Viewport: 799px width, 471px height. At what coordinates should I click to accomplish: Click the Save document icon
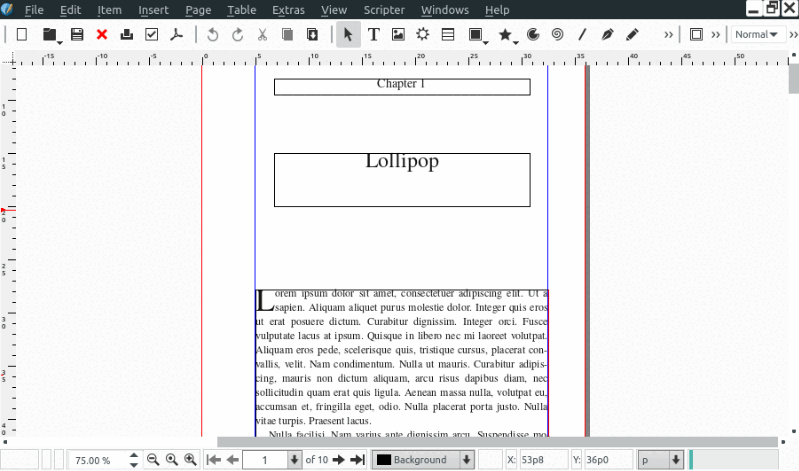(x=77, y=35)
